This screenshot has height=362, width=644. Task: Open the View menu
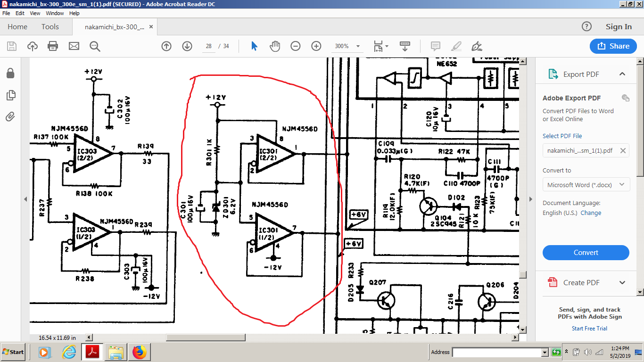point(35,13)
